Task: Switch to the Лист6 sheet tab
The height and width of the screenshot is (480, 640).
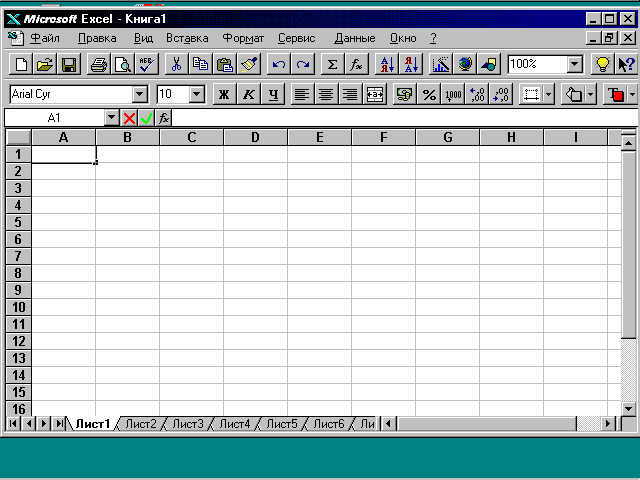Action: 329,424
